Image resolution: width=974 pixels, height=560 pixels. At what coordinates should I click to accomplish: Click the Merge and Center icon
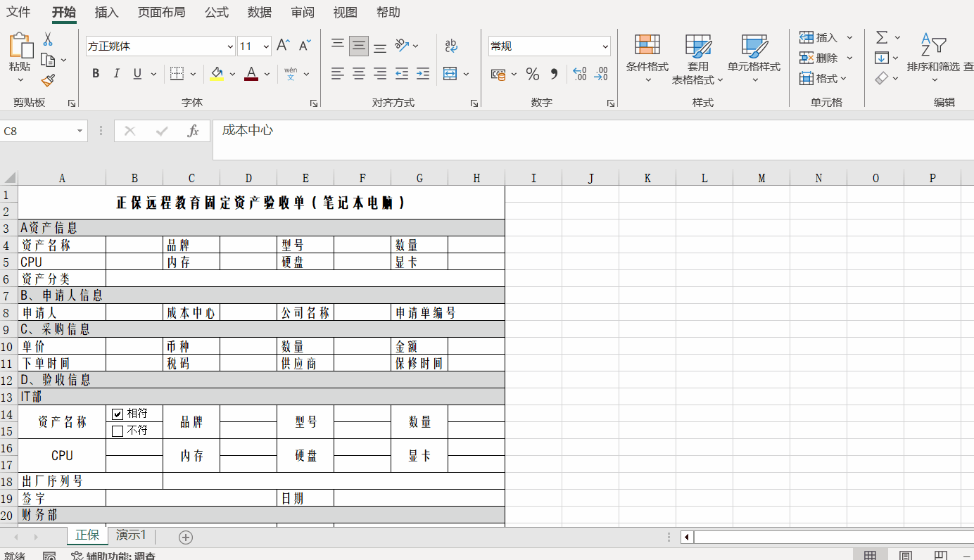click(x=450, y=74)
